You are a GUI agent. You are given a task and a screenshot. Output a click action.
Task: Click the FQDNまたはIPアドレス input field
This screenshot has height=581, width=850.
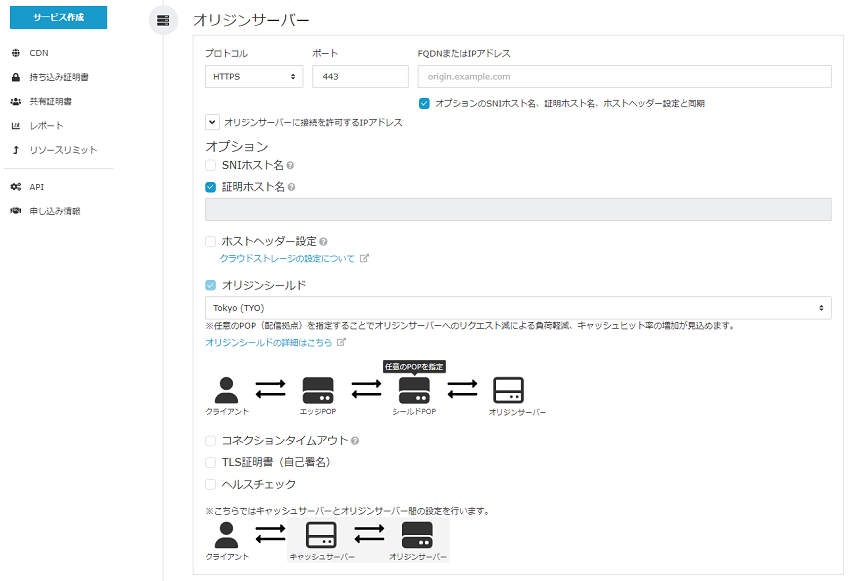click(x=624, y=76)
